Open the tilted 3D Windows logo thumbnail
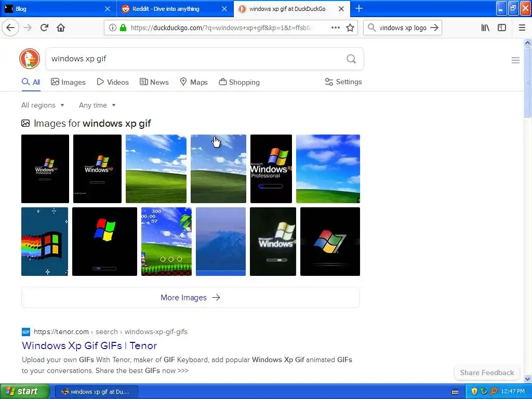This screenshot has height=399, width=532. (x=330, y=241)
